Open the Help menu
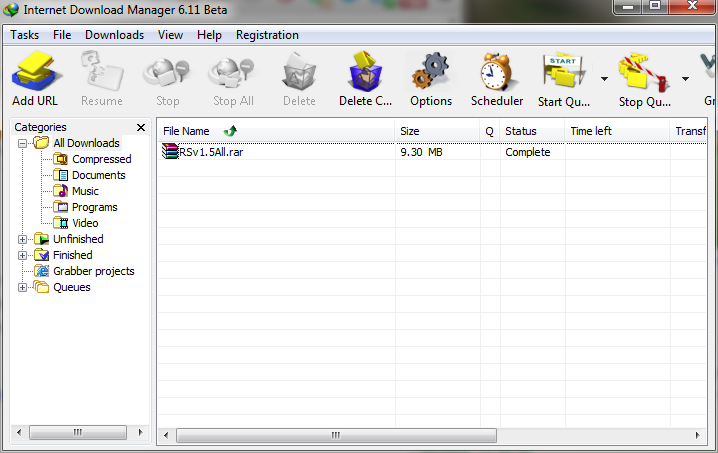The width and height of the screenshot is (718, 453). [209, 35]
